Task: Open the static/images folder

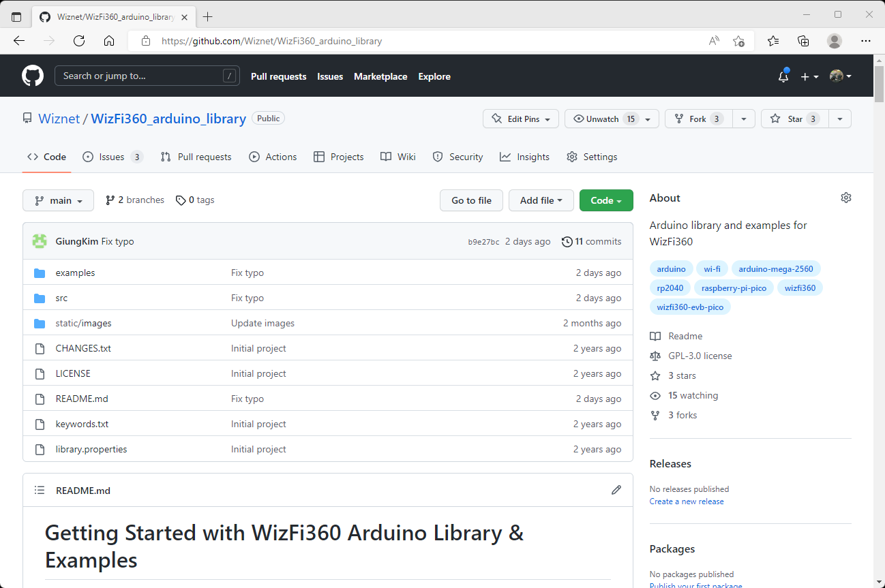Action: click(83, 323)
